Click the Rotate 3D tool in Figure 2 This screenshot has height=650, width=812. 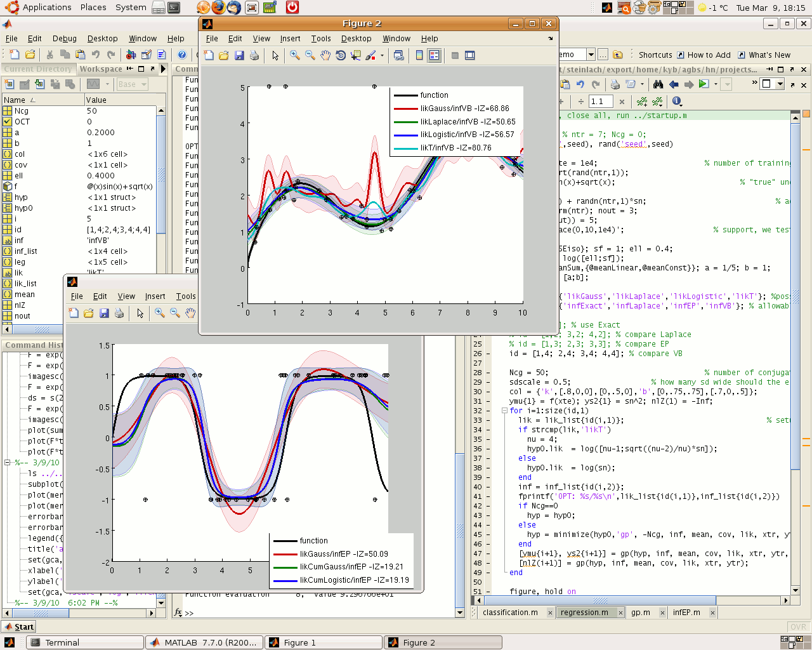coord(341,55)
